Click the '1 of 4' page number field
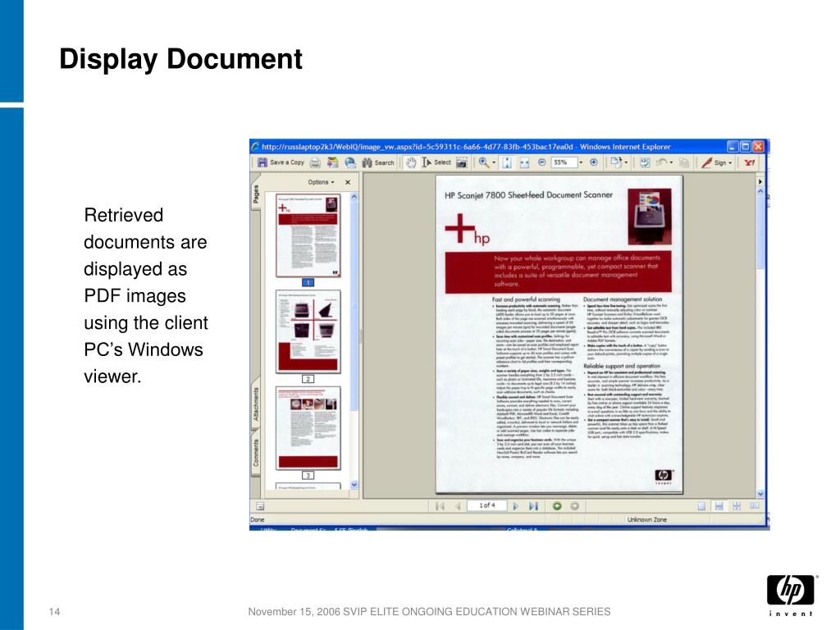840x630 pixels. (487, 505)
